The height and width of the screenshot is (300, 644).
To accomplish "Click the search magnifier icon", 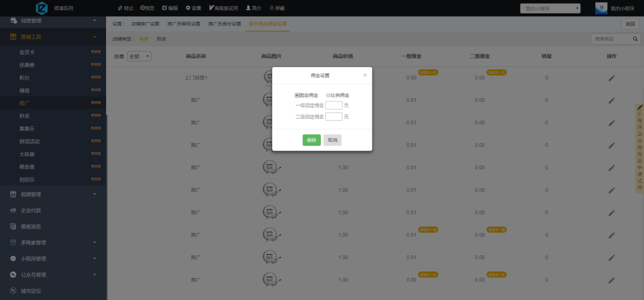I will (635, 39).
